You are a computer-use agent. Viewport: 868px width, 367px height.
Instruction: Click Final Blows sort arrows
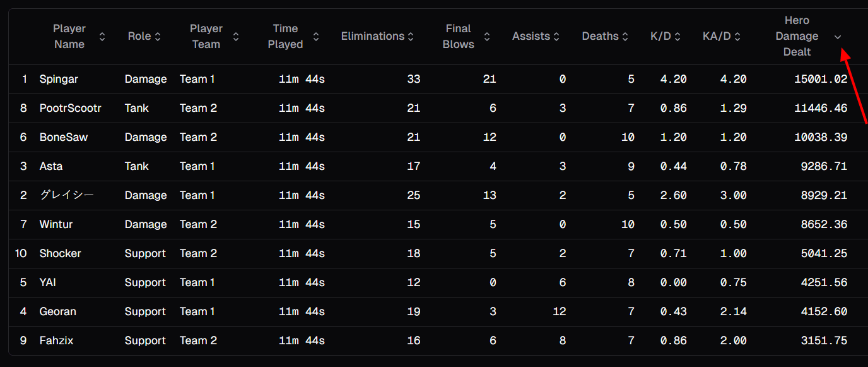[x=487, y=37]
